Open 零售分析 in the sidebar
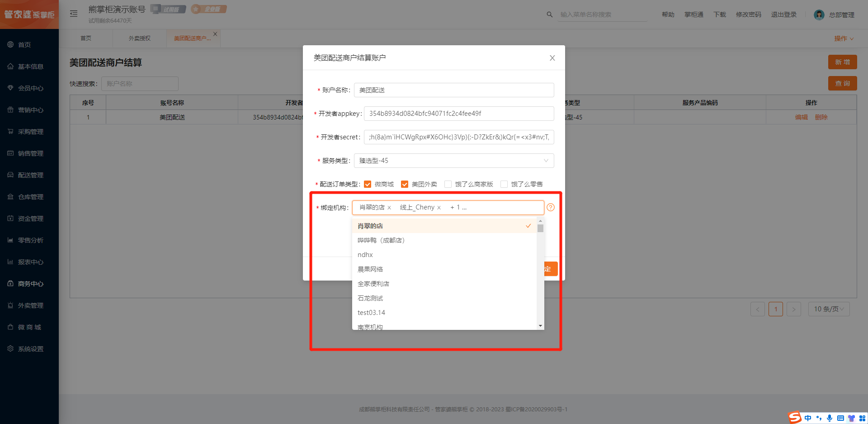The height and width of the screenshot is (424, 868). [29, 240]
